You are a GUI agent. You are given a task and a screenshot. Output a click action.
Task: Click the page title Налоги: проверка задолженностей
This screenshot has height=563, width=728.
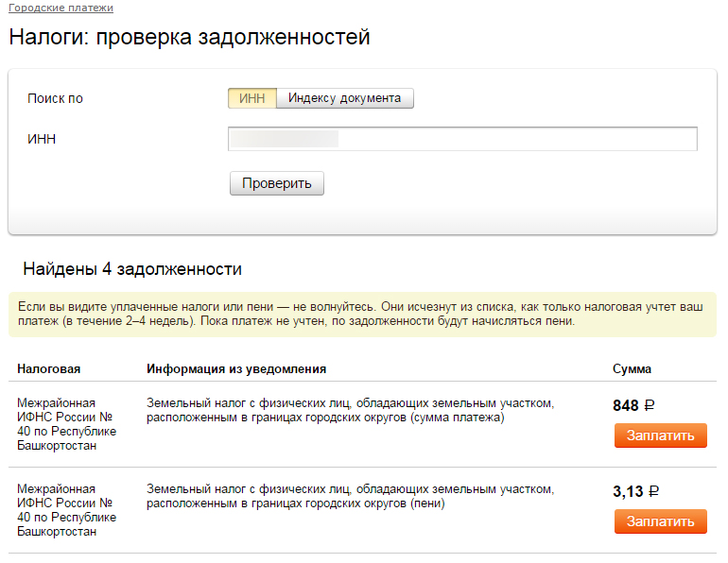(x=189, y=37)
